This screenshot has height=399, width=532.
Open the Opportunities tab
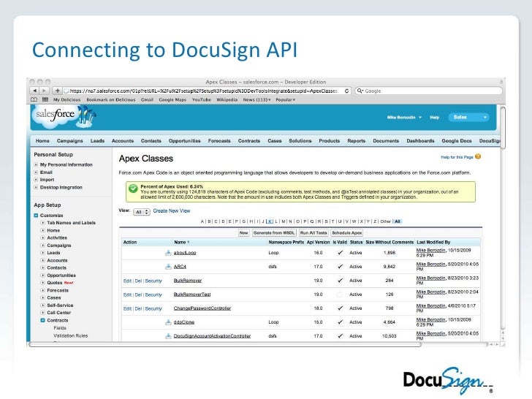tap(185, 141)
